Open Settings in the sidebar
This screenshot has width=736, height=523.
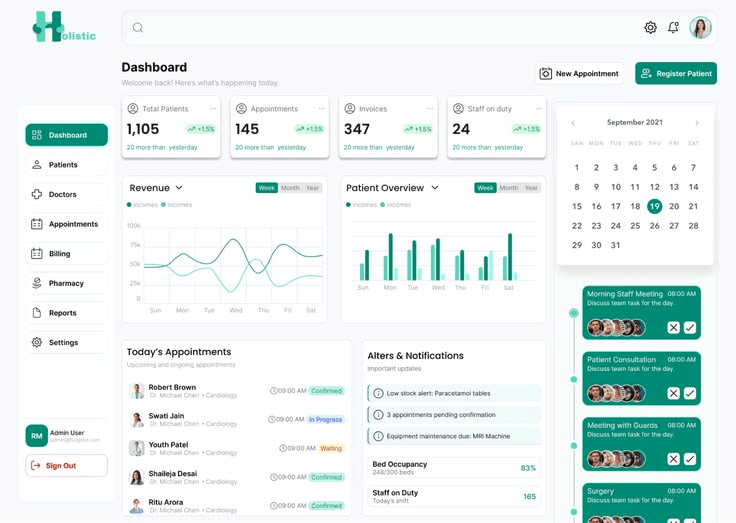click(x=66, y=342)
